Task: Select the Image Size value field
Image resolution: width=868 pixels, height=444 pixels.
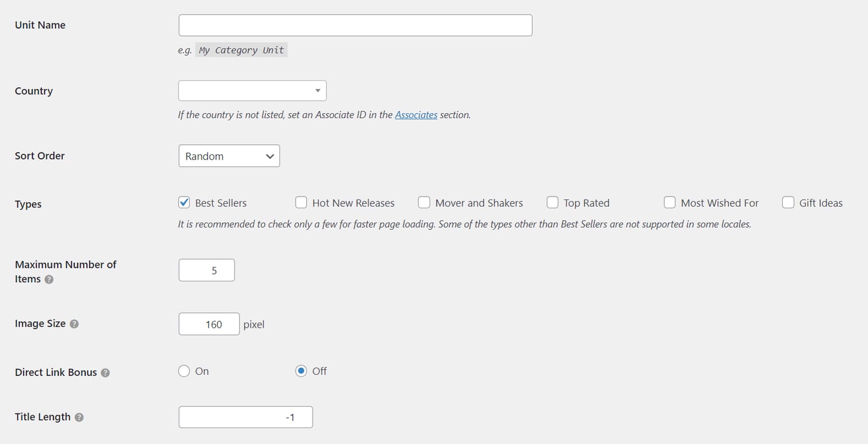Action: tap(209, 324)
